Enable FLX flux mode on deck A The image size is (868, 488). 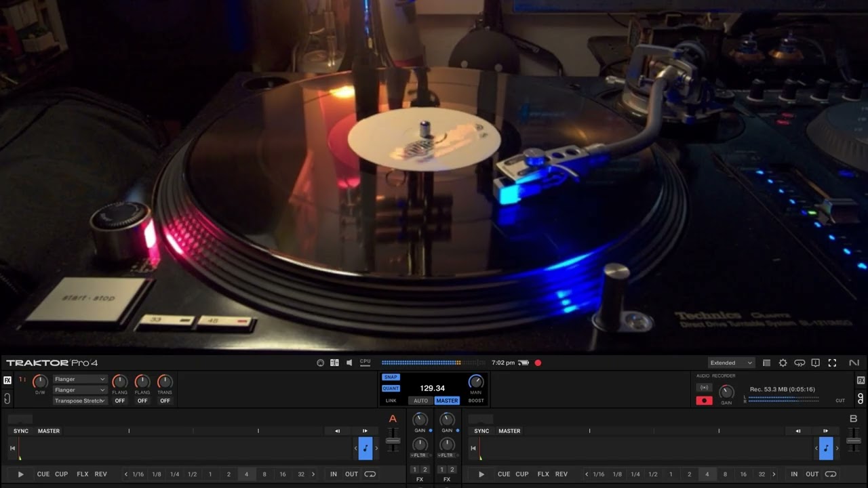pos(83,474)
